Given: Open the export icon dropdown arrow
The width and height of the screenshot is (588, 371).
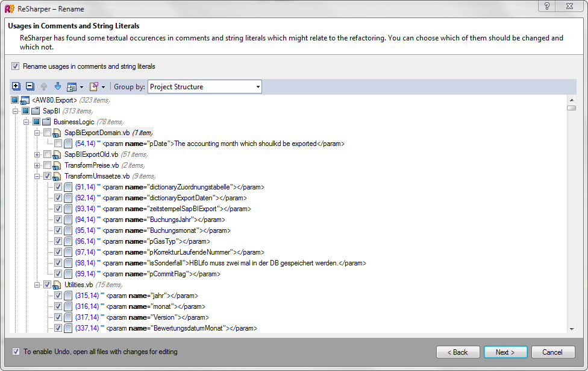Looking at the screenshot, I should point(104,87).
